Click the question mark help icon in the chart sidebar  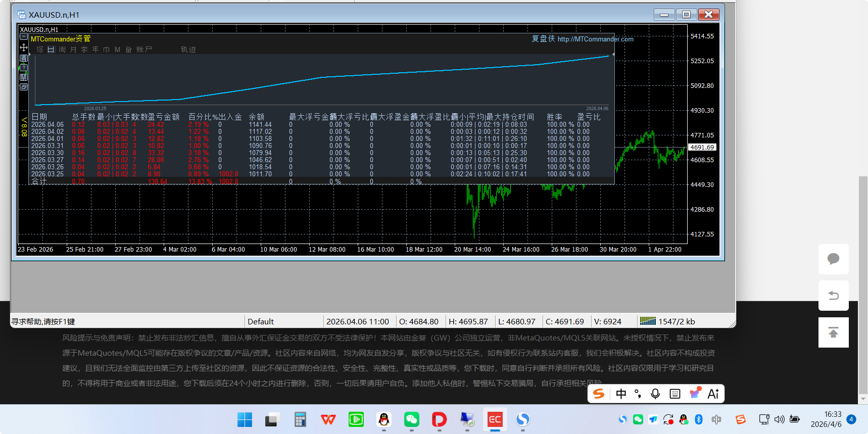24,68
